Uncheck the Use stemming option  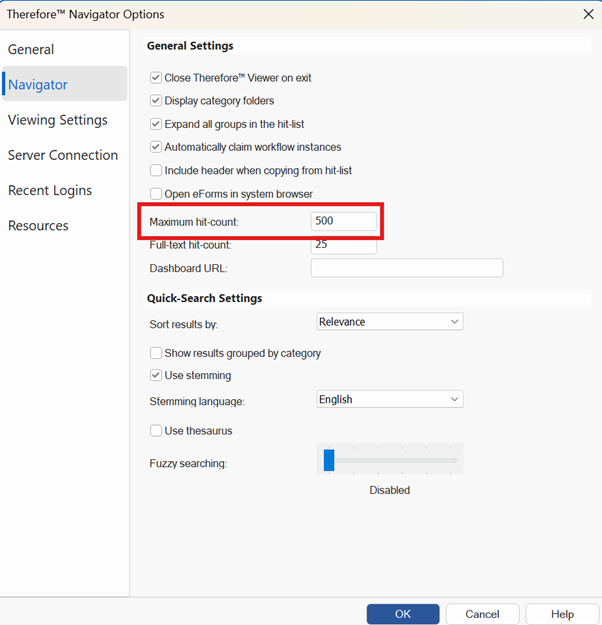tap(156, 375)
